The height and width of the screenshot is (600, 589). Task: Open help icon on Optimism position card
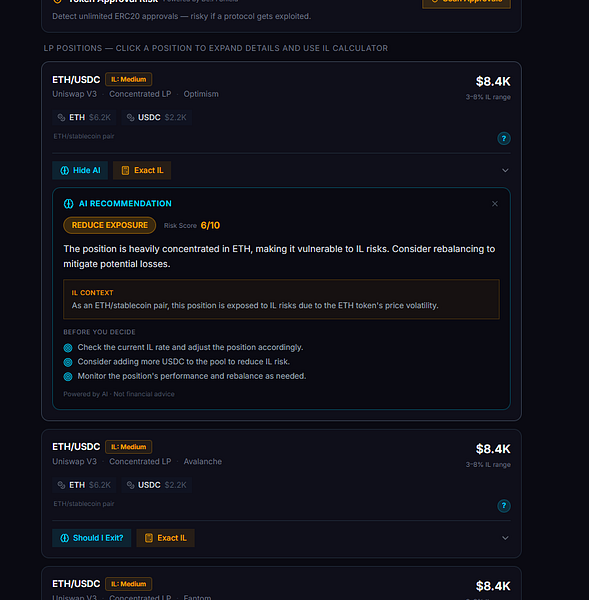504,138
